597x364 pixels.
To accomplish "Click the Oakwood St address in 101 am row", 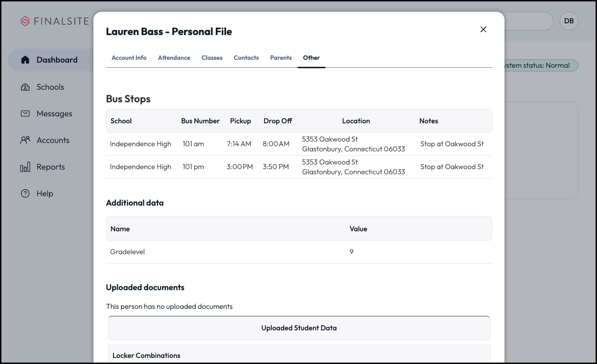I will (354, 144).
